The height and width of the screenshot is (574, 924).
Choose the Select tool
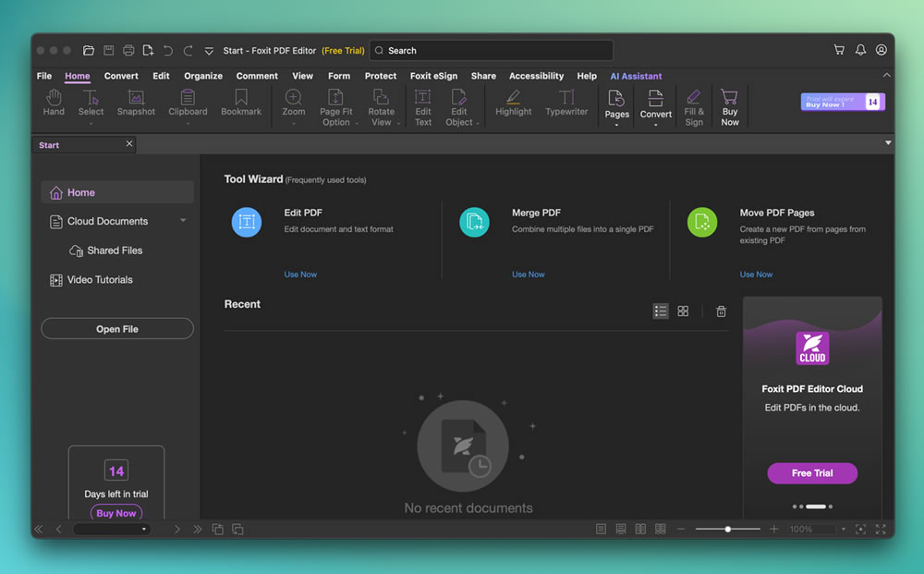pos(91,103)
